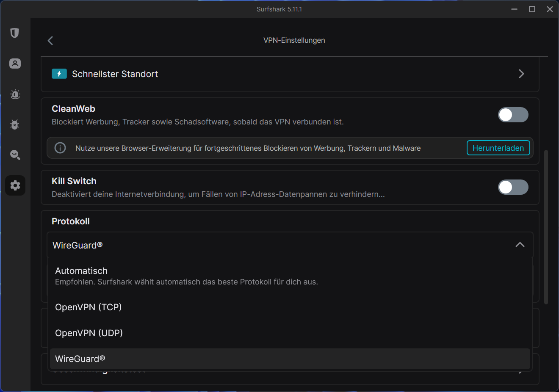Click the Schnellster Standort label

(x=115, y=74)
